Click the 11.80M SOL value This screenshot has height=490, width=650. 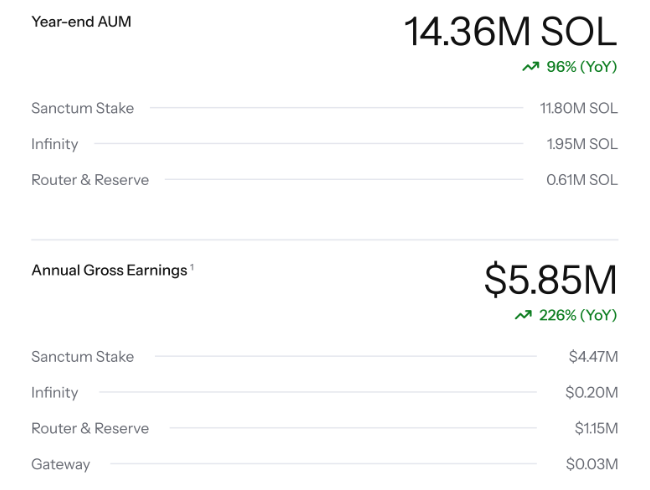click(578, 108)
